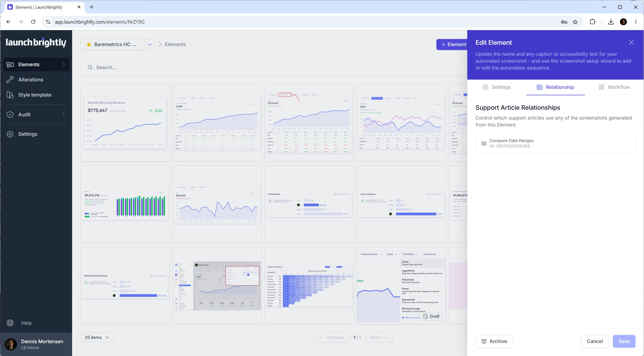Viewport: 644px width, 356px height.
Task: Click the Help lifebuoy icon
Action: pos(10,323)
